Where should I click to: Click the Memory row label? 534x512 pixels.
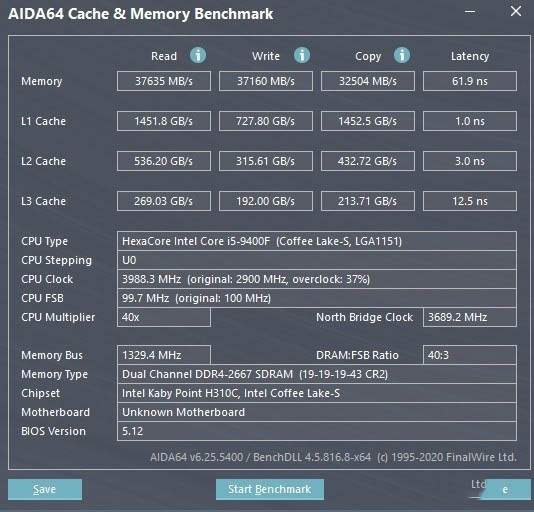(42, 81)
